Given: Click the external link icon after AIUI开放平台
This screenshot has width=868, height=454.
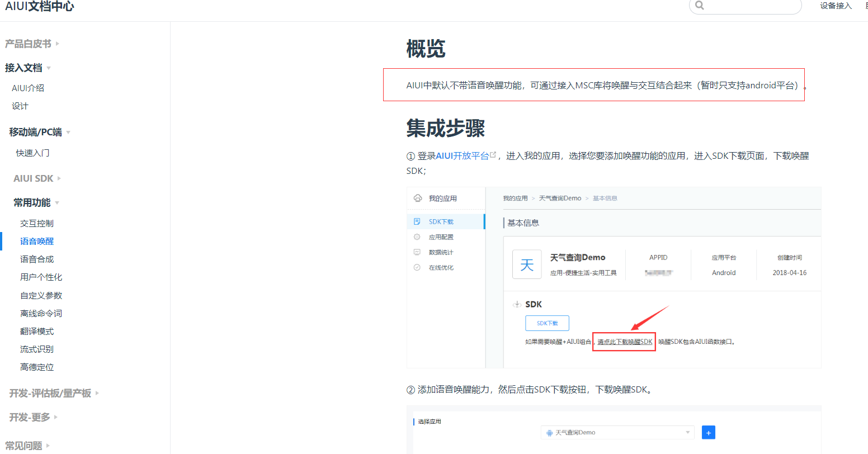Looking at the screenshot, I should (493, 155).
